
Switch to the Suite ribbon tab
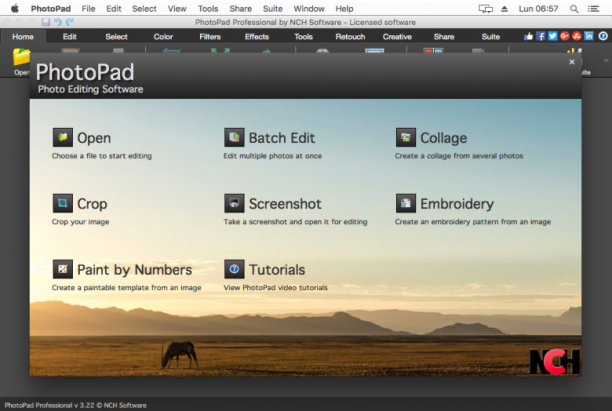coord(491,37)
